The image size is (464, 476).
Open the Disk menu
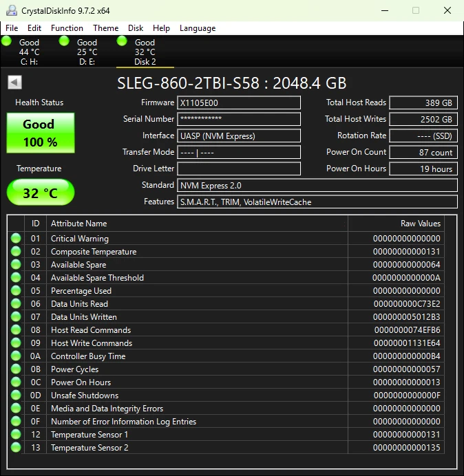[136, 28]
